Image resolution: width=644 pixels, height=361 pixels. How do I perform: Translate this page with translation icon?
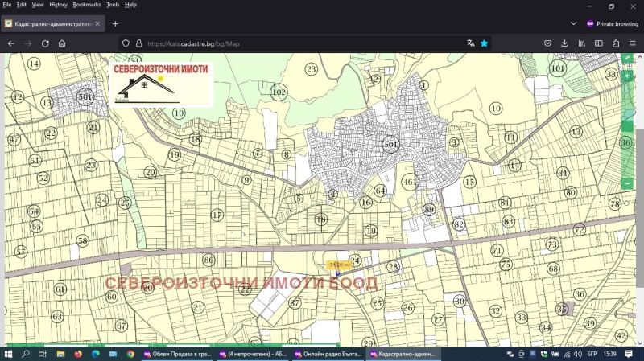pos(471,43)
